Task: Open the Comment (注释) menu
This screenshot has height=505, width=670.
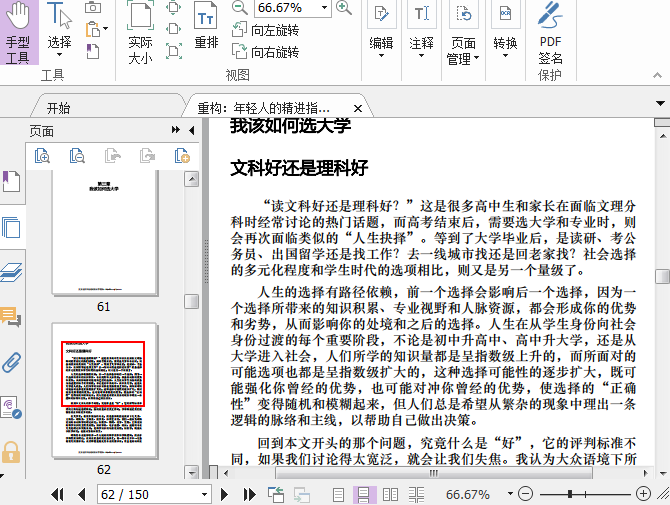Action: tap(421, 31)
